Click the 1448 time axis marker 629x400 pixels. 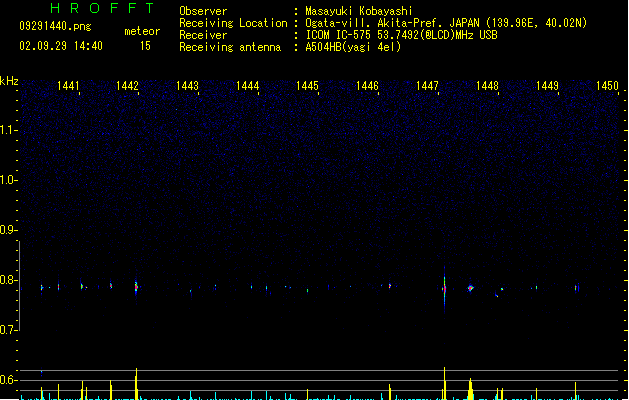point(487,86)
